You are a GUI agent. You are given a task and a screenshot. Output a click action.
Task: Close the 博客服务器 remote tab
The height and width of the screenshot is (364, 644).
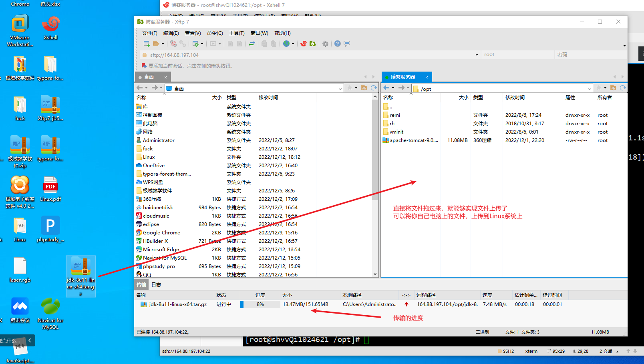pyautogui.click(x=427, y=77)
